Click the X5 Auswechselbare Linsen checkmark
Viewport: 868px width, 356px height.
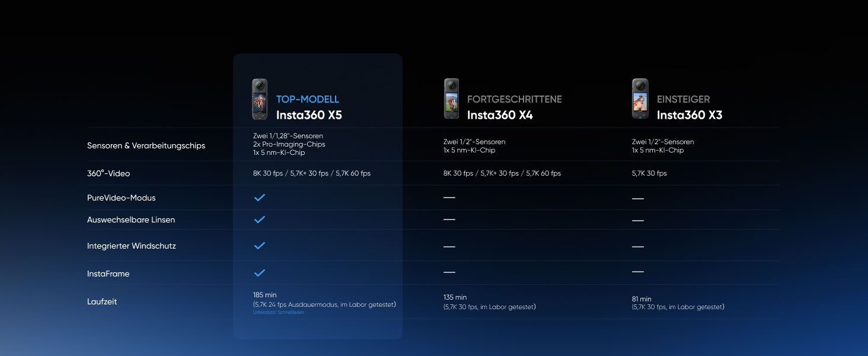coord(259,220)
